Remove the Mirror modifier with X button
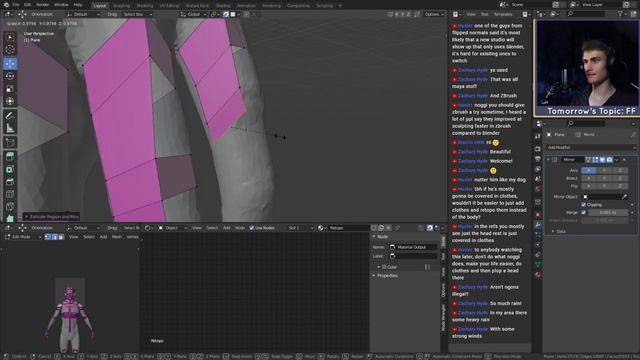Viewport: 640px width, 360px height. coord(624,160)
